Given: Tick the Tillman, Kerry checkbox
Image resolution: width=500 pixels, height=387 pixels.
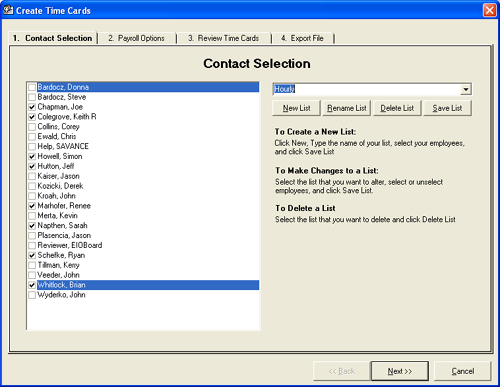Looking at the screenshot, I should [x=32, y=265].
